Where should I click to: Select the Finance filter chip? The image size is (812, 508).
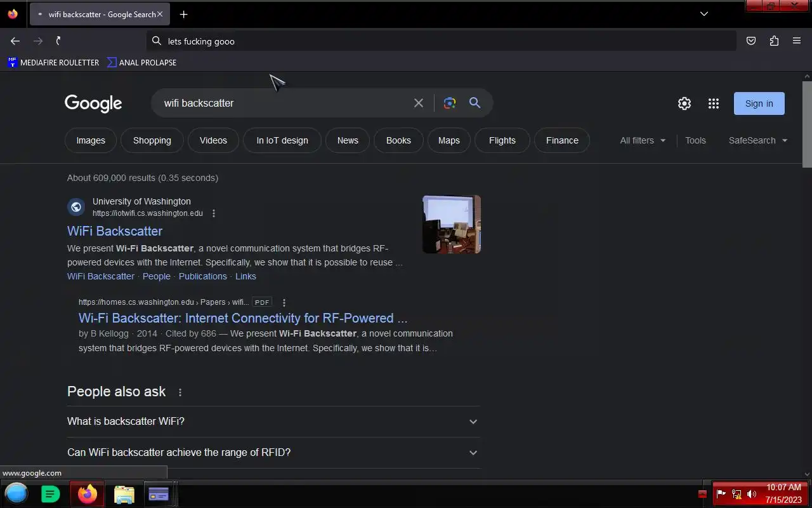pyautogui.click(x=562, y=140)
